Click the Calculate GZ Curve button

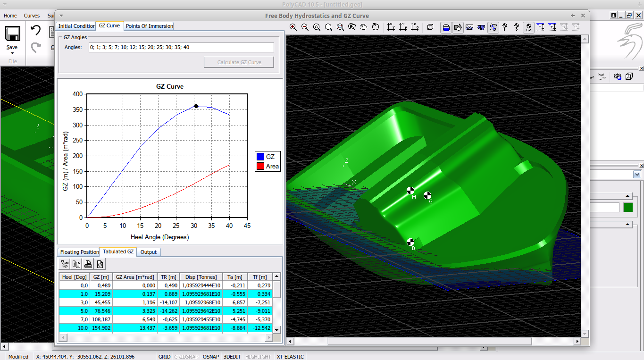239,62
